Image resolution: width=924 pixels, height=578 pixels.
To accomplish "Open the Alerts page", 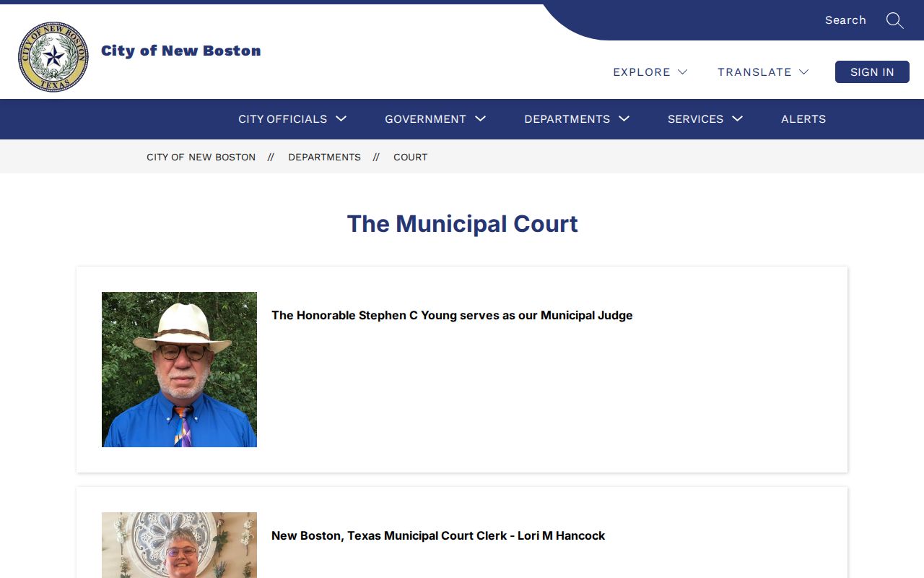I will click(x=803, y=119).
